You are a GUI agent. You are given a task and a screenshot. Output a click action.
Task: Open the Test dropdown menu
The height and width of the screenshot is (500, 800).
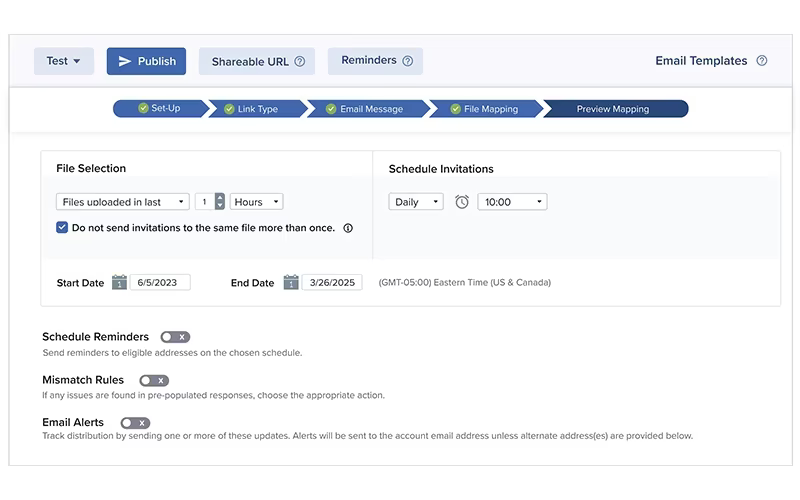pyautogui.click(x=64, y=61)
